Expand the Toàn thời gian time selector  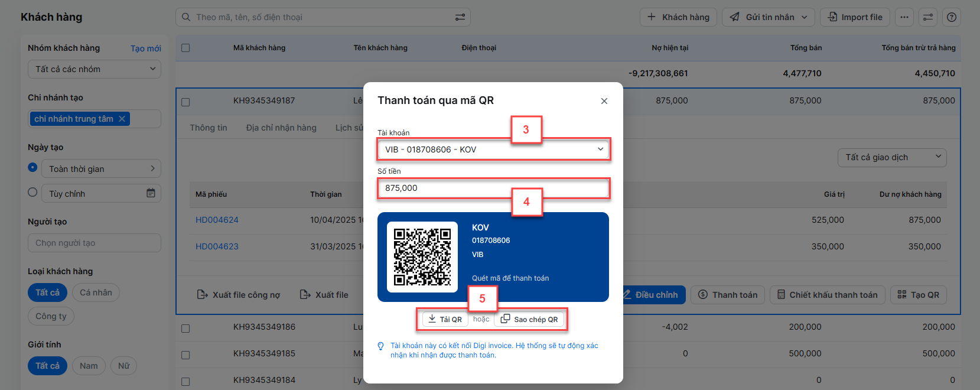click(x=101, y=168)
